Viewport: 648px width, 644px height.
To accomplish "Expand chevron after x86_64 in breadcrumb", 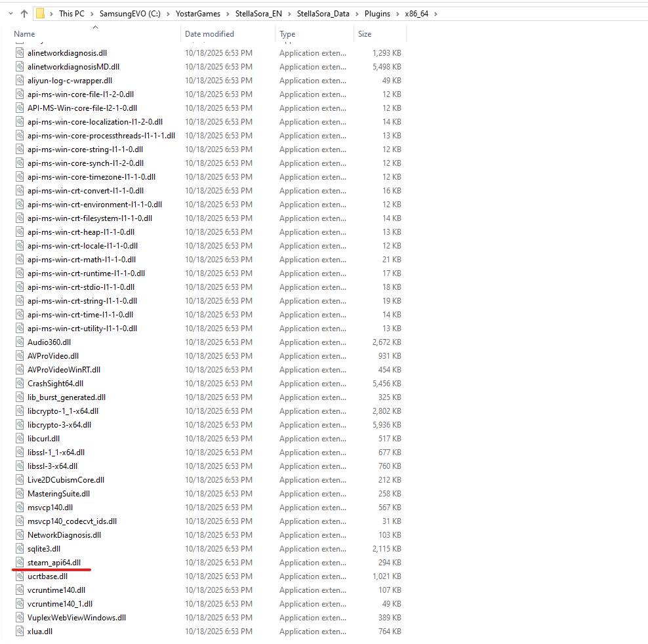I will [x=435, y=14].
